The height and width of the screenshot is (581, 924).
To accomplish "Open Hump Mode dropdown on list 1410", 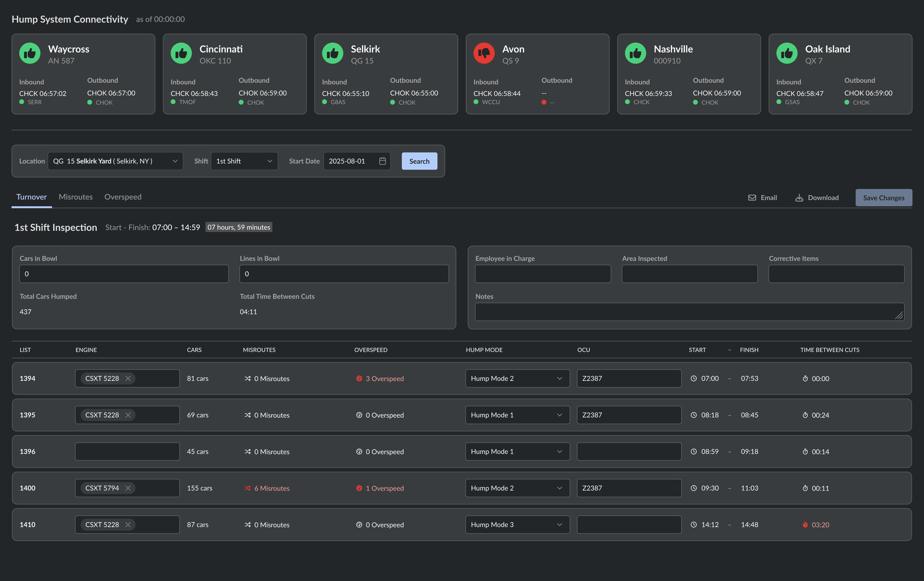I will pos(517,524).
